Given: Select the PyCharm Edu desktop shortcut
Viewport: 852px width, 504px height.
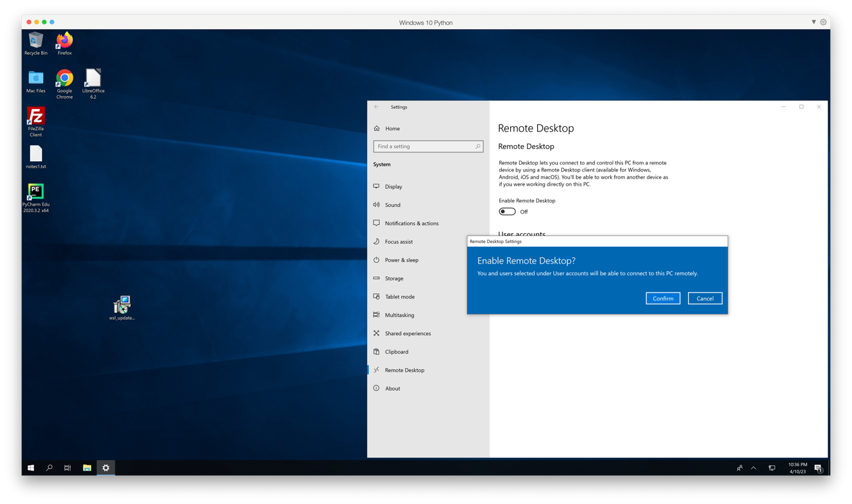Looking at the screenshot, I should click(x=35, y=198).
